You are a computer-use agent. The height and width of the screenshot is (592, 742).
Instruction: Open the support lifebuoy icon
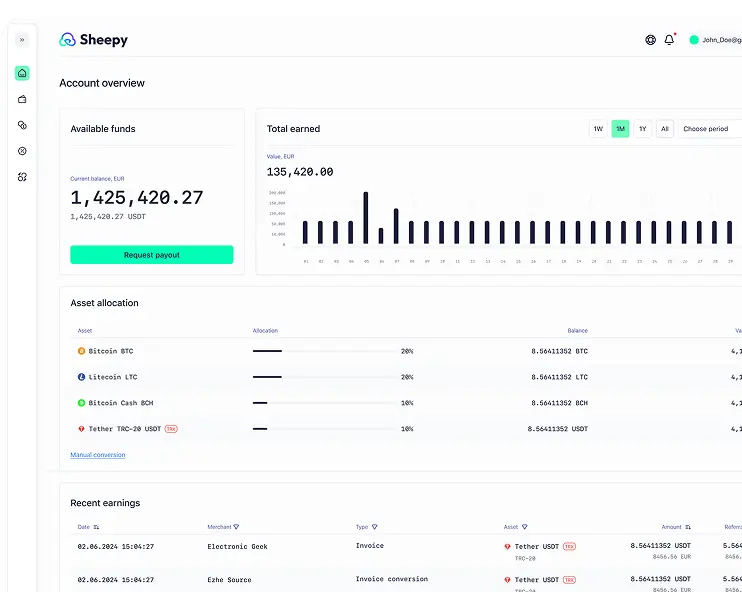[651, 40]
